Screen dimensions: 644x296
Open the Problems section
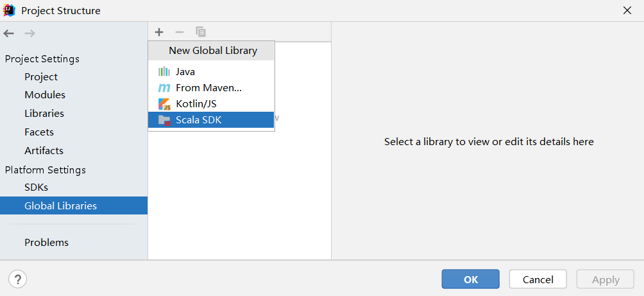click(46, 243)
